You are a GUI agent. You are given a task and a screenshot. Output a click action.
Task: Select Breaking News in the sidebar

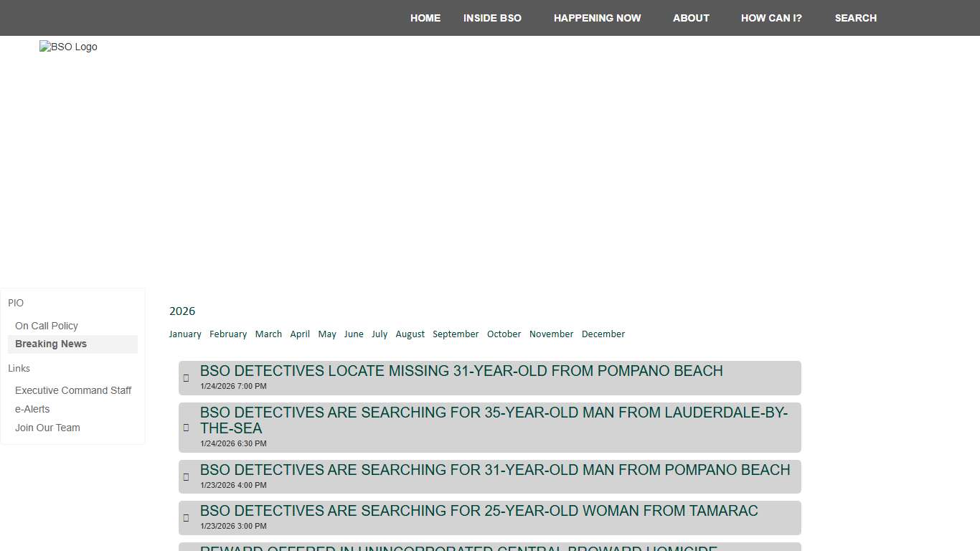51,344
